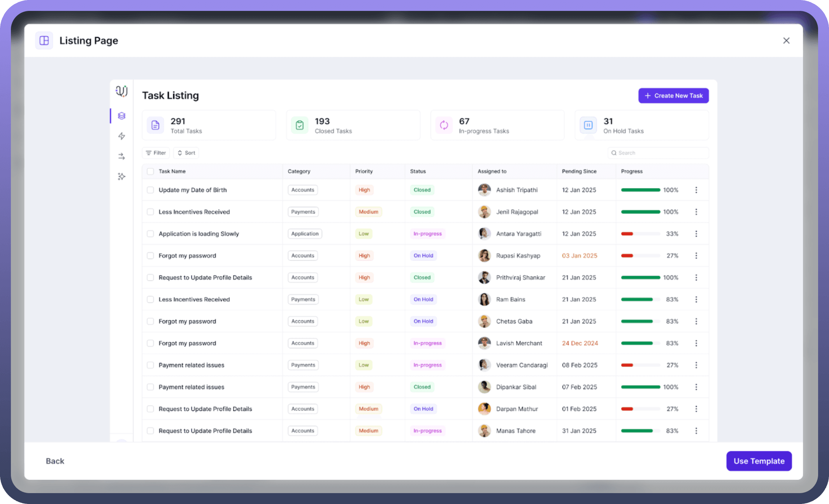Image resolution: width=829 pixels, height=504 pixels.
Task: Click Create New Task button
Action: [x=673, y=96]
